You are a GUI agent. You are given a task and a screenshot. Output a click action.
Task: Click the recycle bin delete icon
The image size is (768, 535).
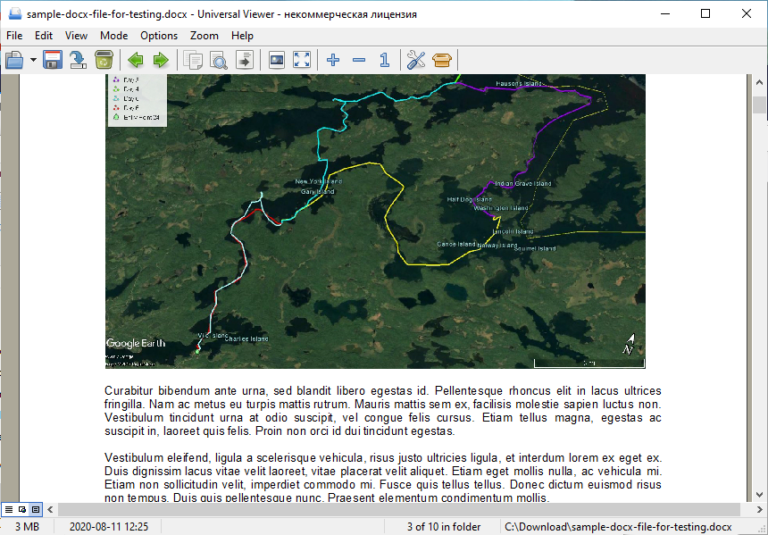[x=103, y=60]
